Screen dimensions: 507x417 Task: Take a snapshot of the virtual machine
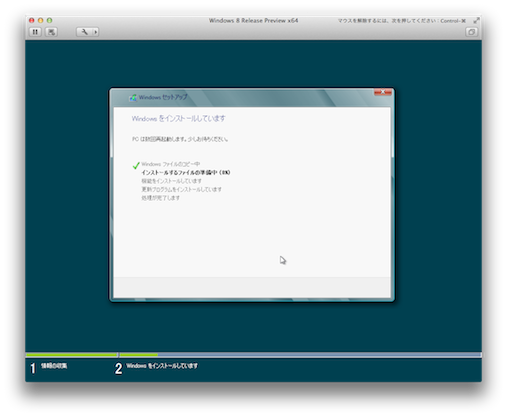point(51,32)
